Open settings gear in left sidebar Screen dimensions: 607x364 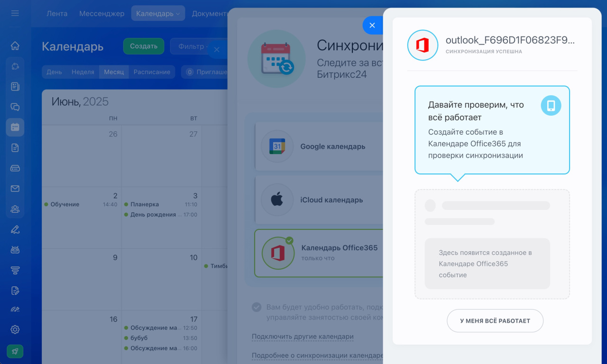point(15,329)
